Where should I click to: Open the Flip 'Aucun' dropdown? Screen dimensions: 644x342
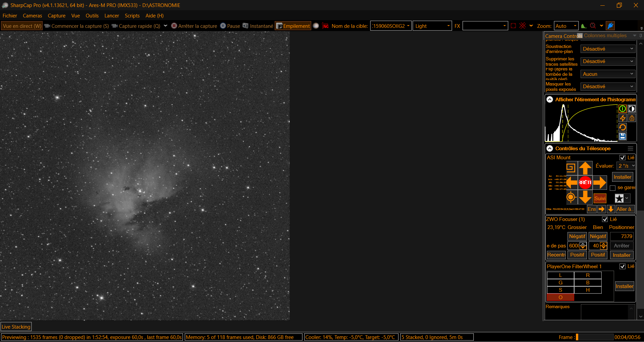tap(608, 74)
